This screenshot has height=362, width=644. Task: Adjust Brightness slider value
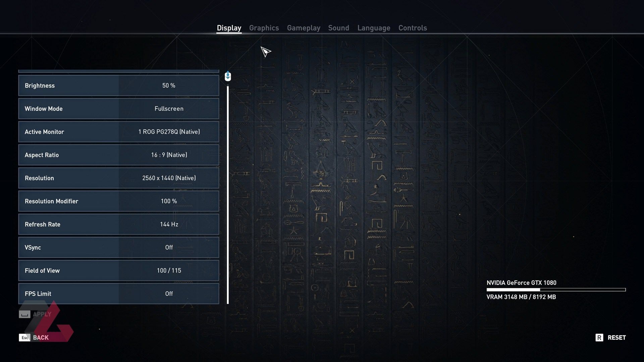(x=168, y=86)
